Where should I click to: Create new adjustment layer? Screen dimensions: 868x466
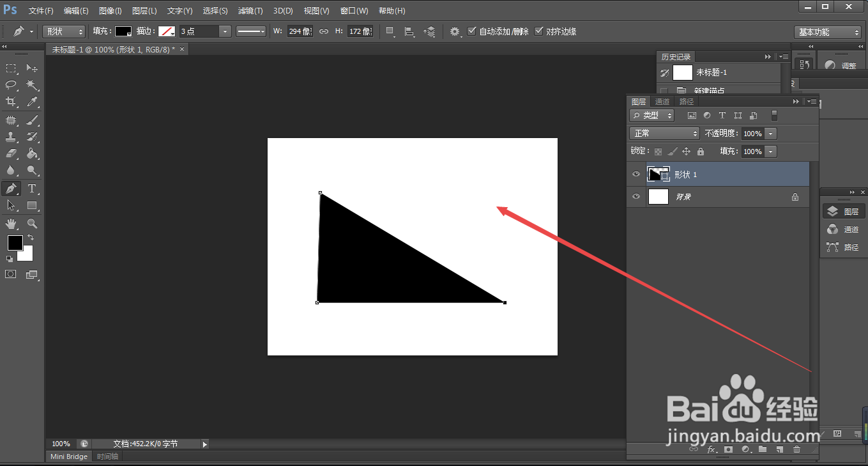click(745, 449)
